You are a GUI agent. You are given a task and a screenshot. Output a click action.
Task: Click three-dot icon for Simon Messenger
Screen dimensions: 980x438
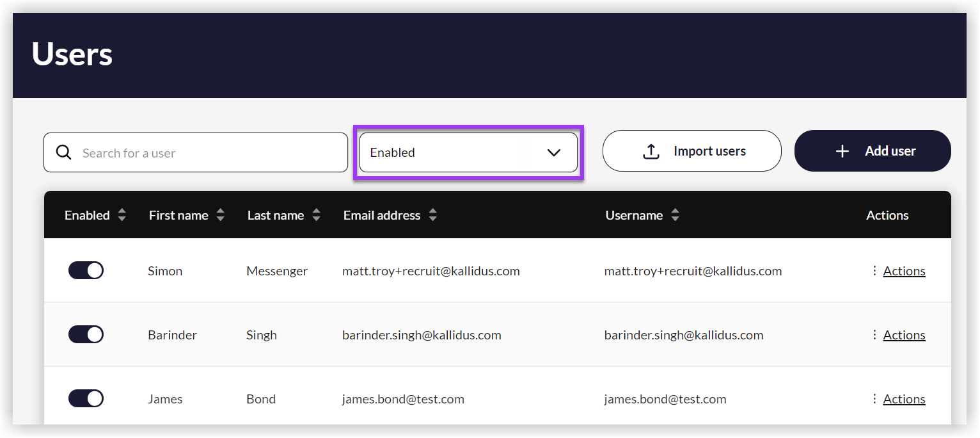point(874,271)
